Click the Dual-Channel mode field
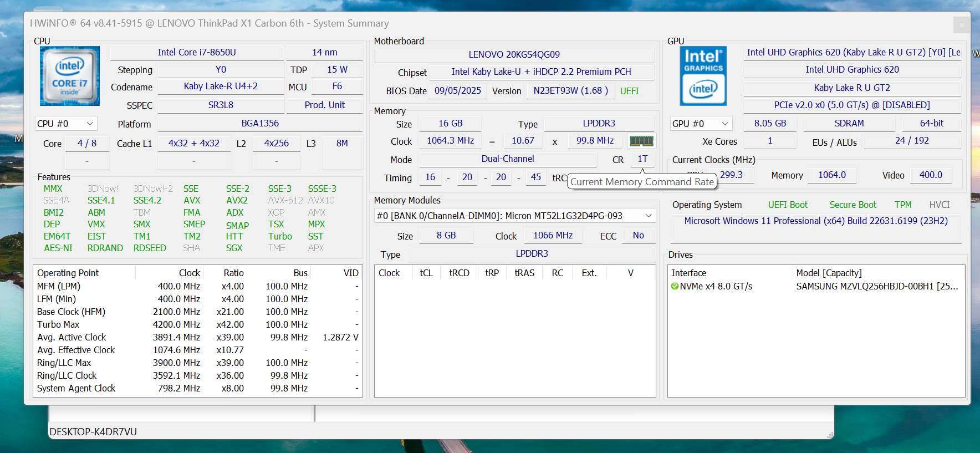The image size is (980, 453). tap(508, 159)
